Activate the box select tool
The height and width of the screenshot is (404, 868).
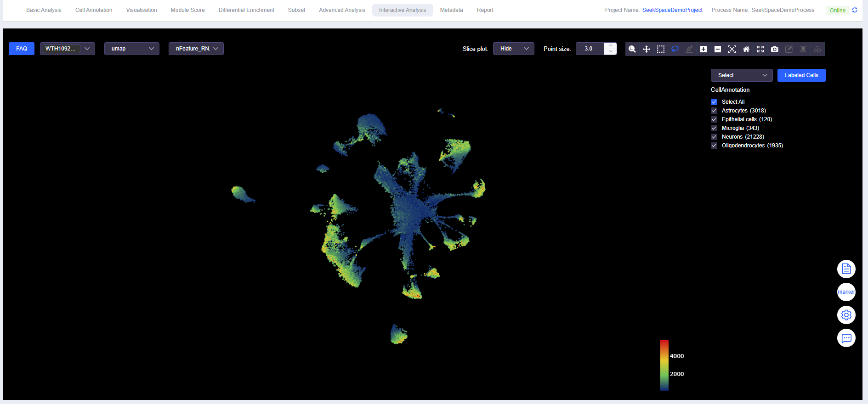click(x=661, y=49)
